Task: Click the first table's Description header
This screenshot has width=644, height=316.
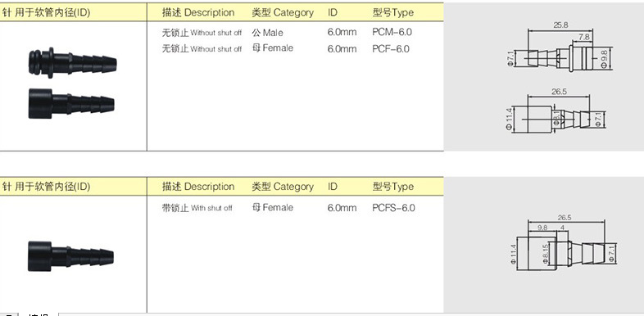Action: coord(198,13)
